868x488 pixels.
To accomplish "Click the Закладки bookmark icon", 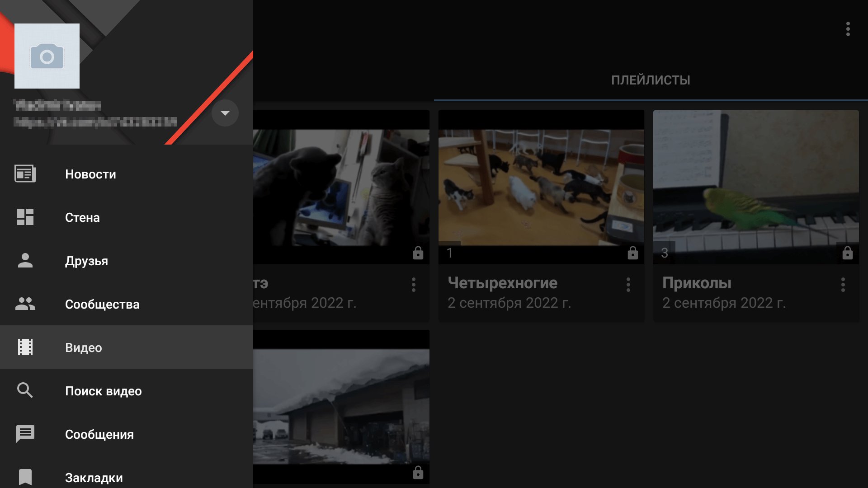I will (x=25, y=477).
